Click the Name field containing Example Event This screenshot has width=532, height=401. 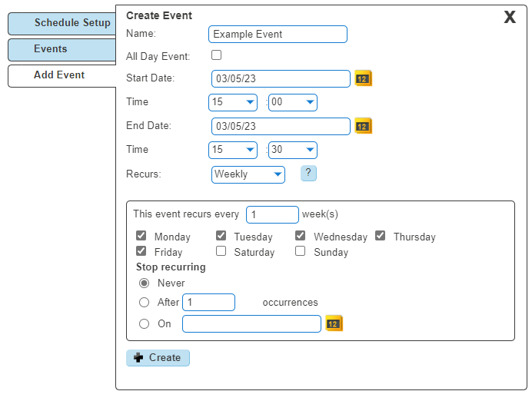click(x=278, y=35)
